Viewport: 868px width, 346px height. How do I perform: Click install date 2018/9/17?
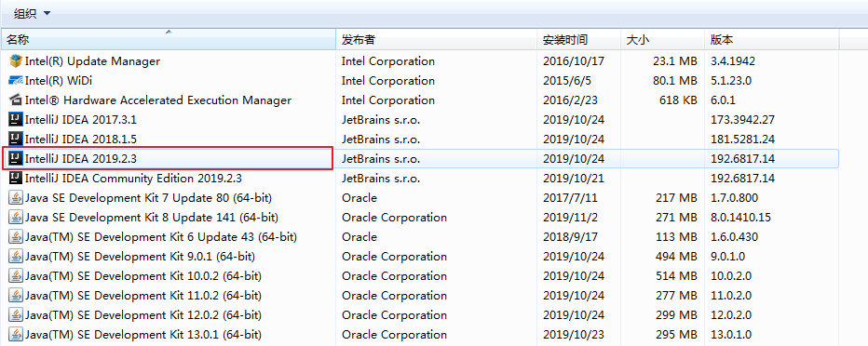click(571, 236)
